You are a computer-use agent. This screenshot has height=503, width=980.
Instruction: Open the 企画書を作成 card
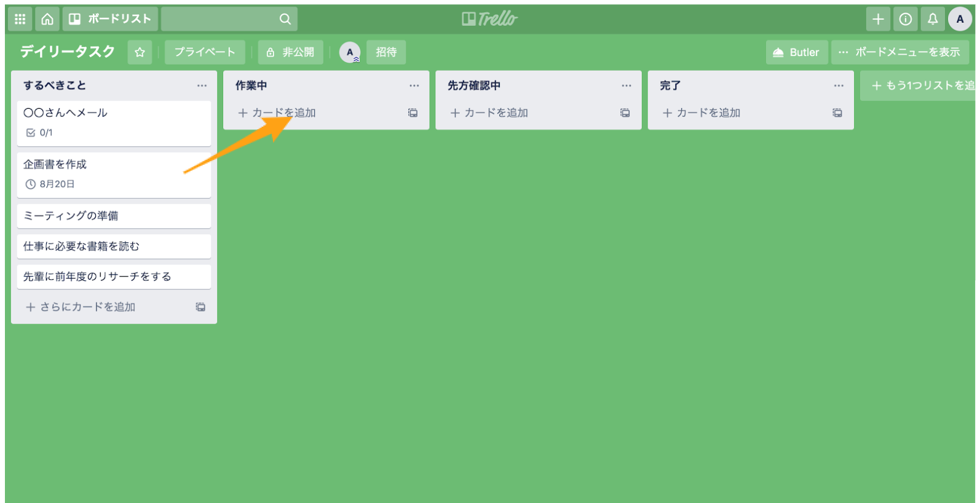coord(114,175)
